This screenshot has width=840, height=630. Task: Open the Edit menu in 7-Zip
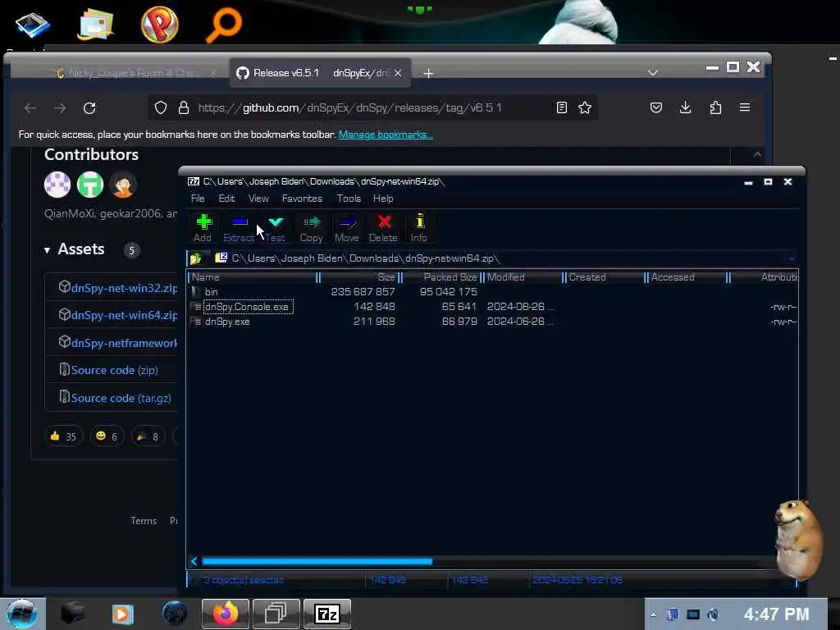coord(226,199)
